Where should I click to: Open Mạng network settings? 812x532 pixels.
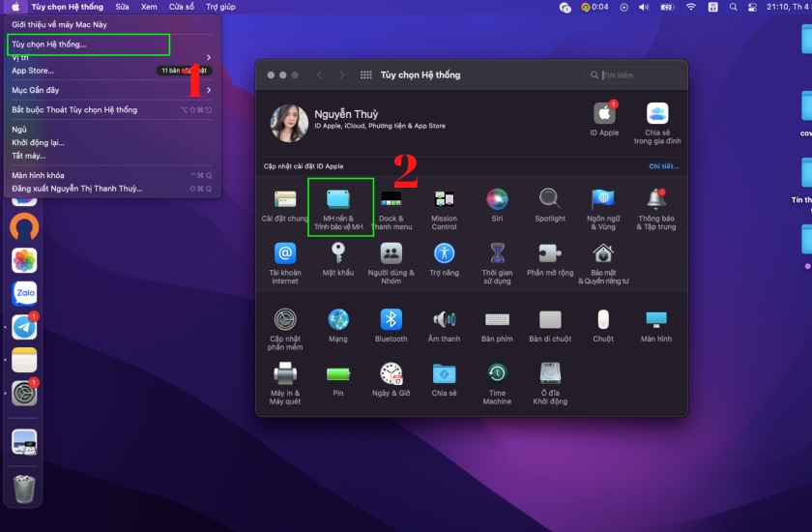pyautogui.click(x=338, y=326)
